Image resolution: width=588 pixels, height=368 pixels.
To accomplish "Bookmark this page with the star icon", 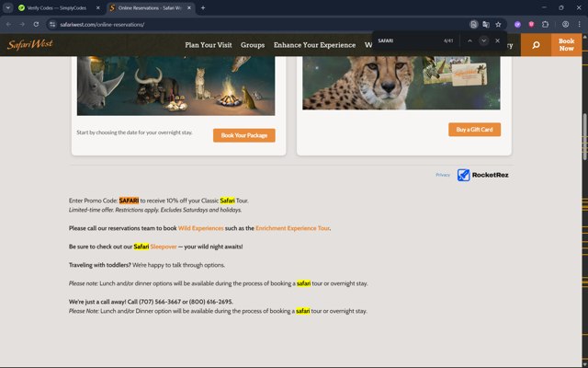I will click(498, 25).
